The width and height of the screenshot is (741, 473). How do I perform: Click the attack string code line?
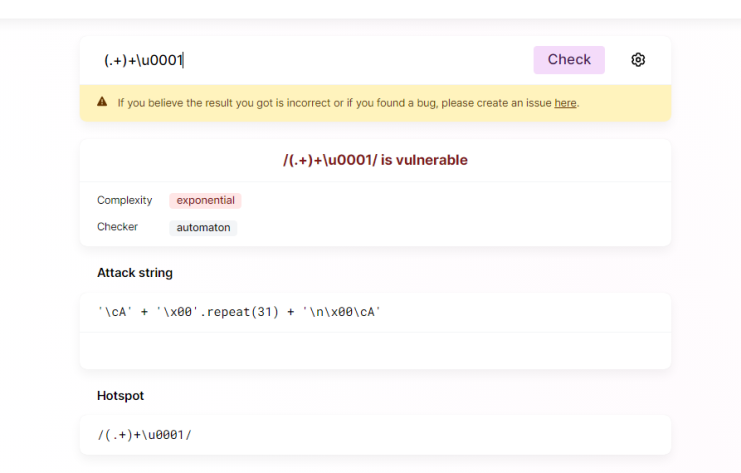(x=240, y=312)
